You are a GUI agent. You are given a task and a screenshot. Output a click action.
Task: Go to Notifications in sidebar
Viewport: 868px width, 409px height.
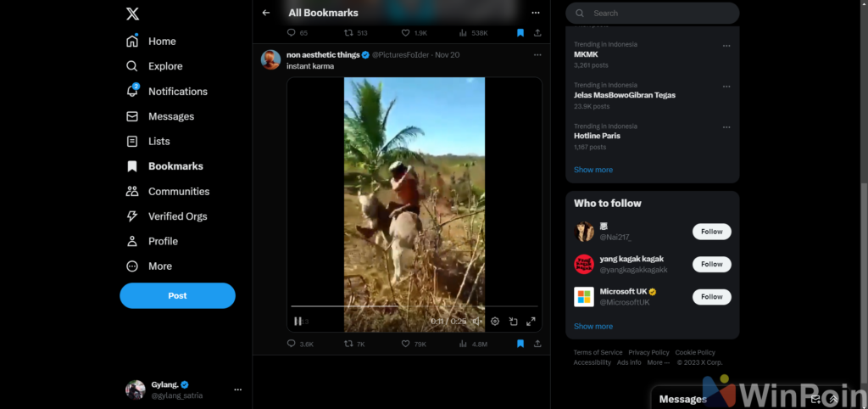tap(177, 92)
